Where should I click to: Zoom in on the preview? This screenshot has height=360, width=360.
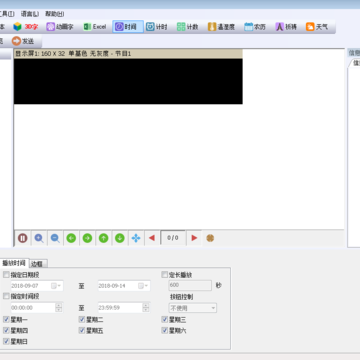pyautogui.click(x=39, y=238)
